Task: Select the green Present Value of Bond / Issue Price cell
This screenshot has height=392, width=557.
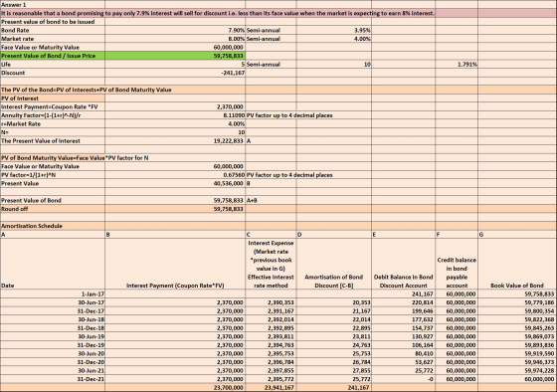Action: pyautogui.click(x=53, y=56)
